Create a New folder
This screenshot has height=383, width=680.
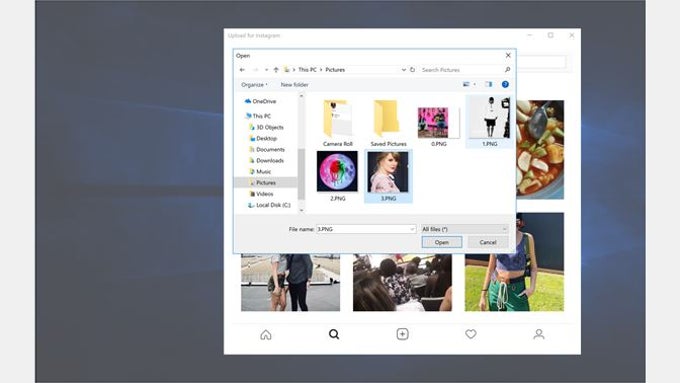tap(294, 85)
